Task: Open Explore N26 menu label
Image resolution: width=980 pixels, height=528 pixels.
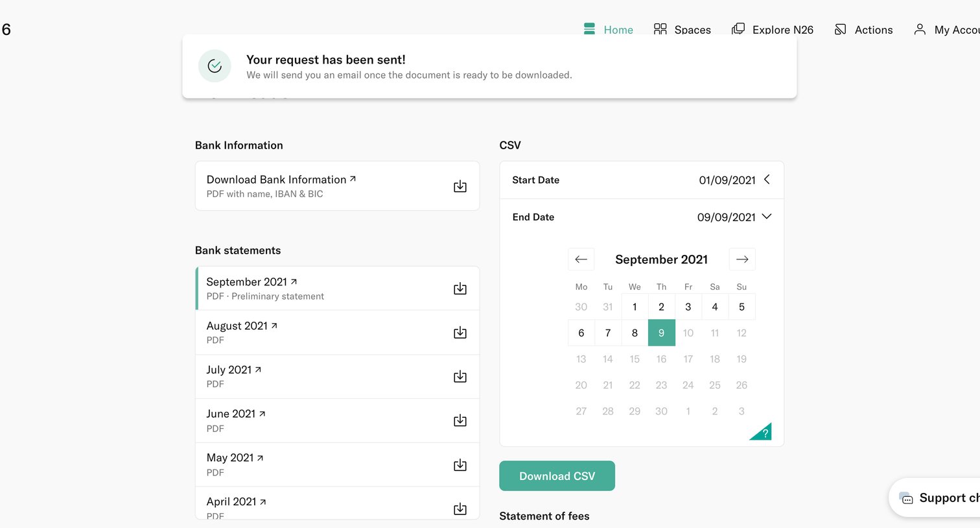Action: coord(783,30)
